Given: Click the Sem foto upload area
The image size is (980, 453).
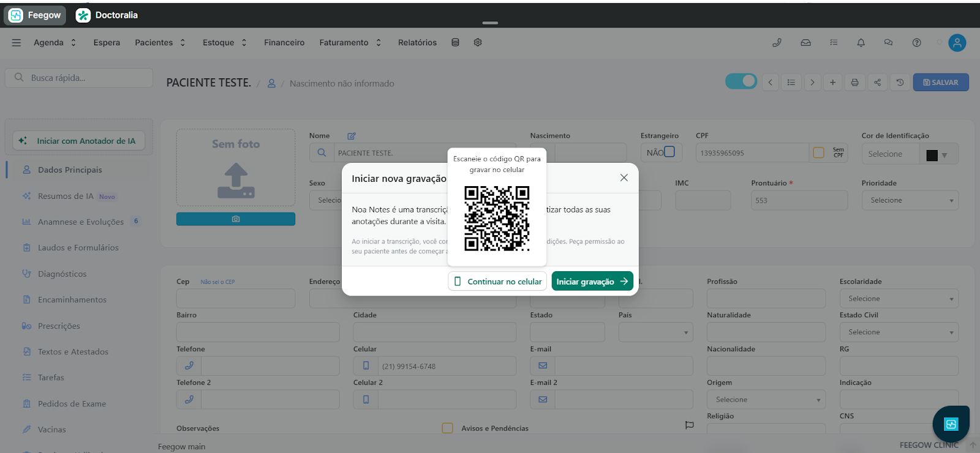Looking at the screenshot, I should [236, 167].
